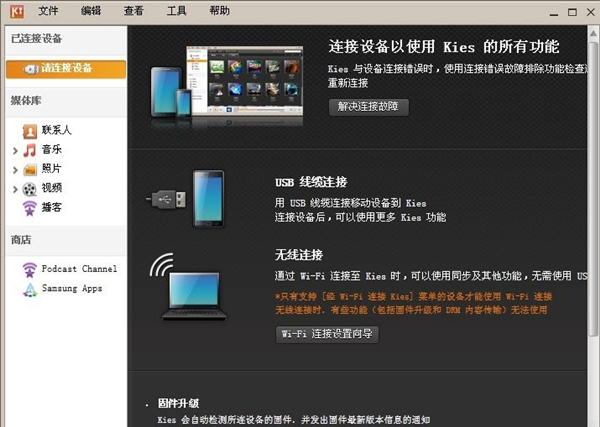Select the 视频 film reel icon
Viewport: 600px width, 427px height.
(x=30, y=188)
